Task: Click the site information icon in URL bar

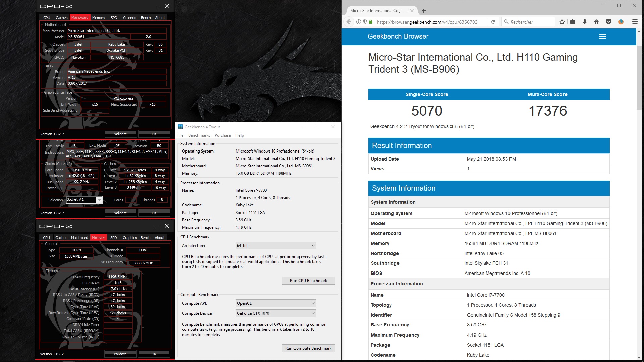Action: pos(359,22)
